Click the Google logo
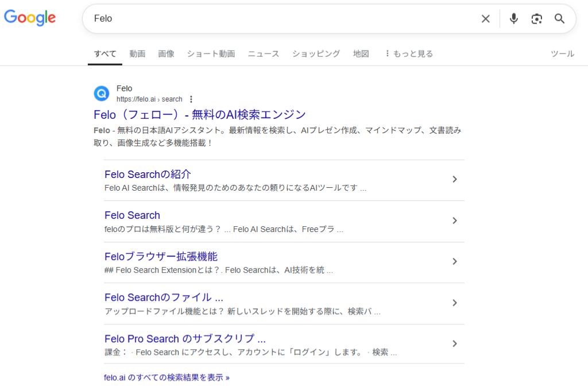This screenshot has width=588, height=387. 30,18
